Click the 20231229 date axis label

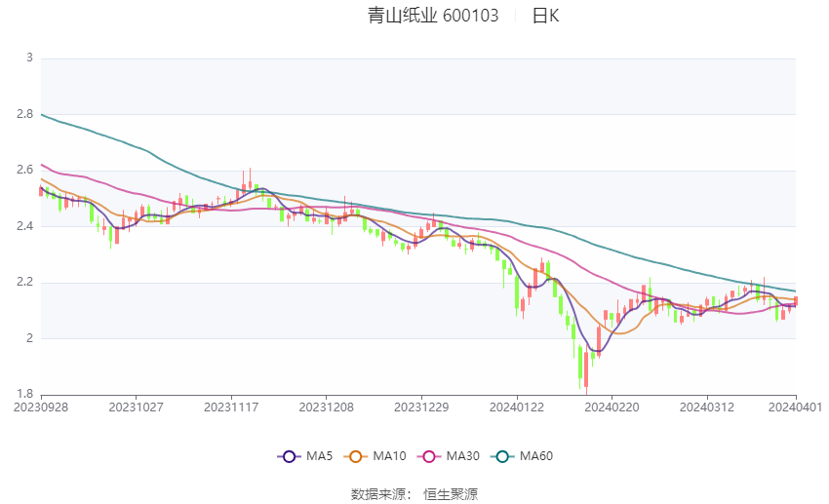pos(421,407)
